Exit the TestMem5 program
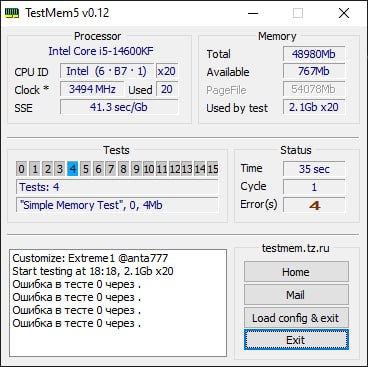The width and height of the screenshot is (368, 367). [296, 340]
